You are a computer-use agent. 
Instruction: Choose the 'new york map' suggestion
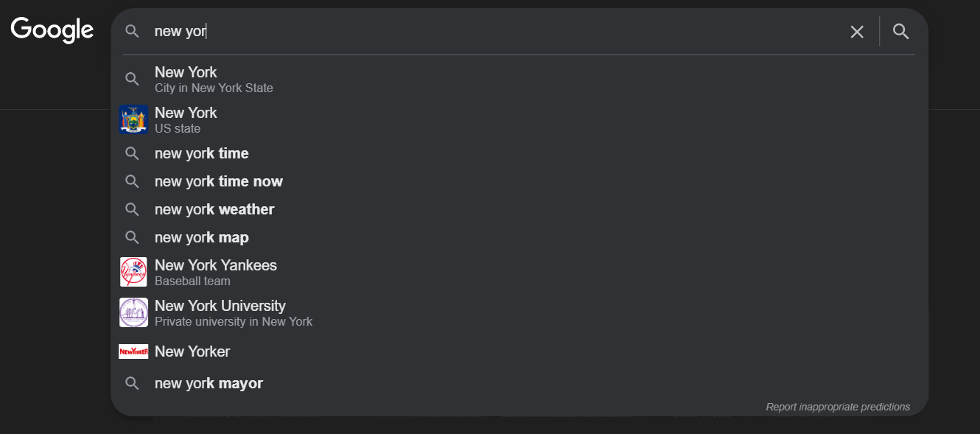(202, 237)
